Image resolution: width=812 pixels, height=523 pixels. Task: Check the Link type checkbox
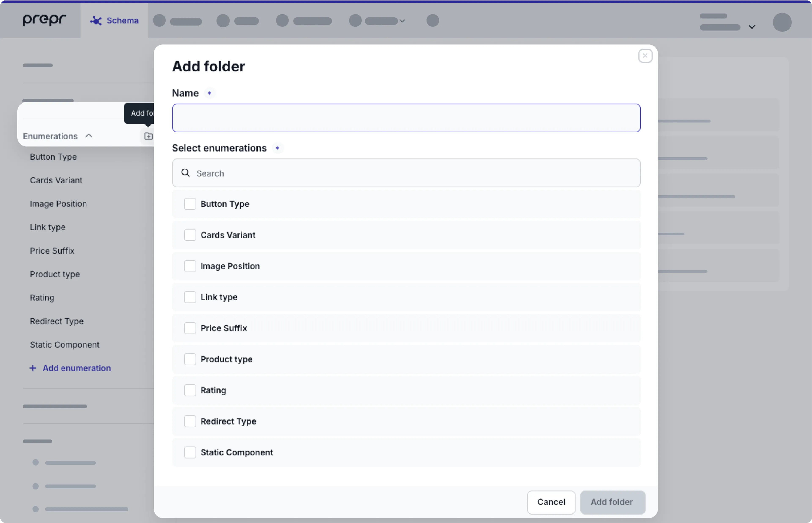(190, 297)
